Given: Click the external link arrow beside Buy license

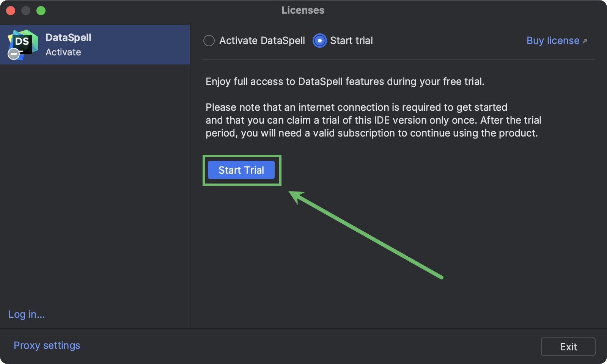Looking at the screenshot, I should pyautogui.click(x=585, y=40).
